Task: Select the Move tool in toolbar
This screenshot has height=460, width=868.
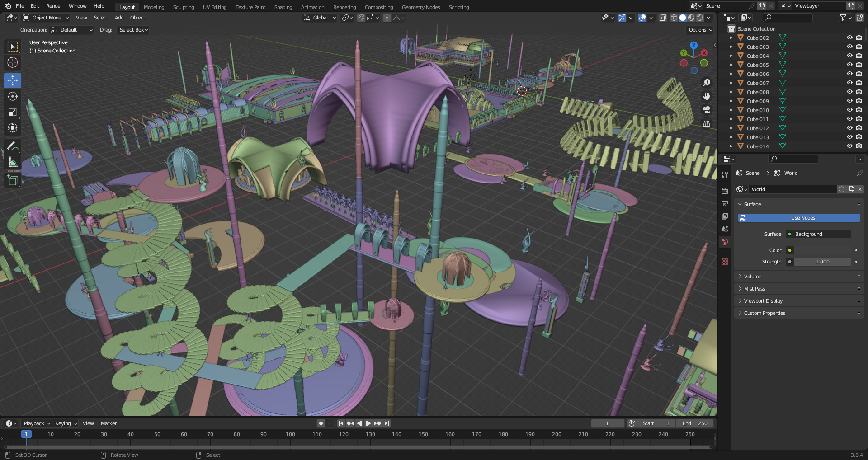Action: [13, 81]
